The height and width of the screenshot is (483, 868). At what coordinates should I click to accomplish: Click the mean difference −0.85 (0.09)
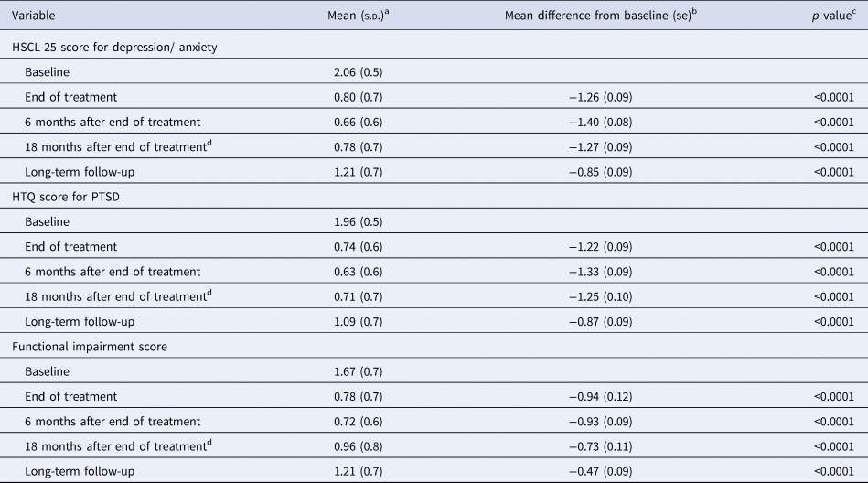[590, 172]
